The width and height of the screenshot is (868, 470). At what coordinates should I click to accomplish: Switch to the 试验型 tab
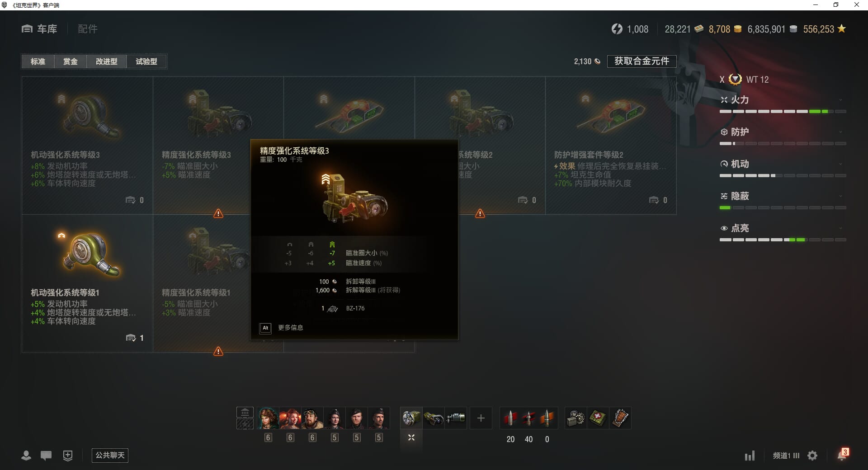pos(146,61)
